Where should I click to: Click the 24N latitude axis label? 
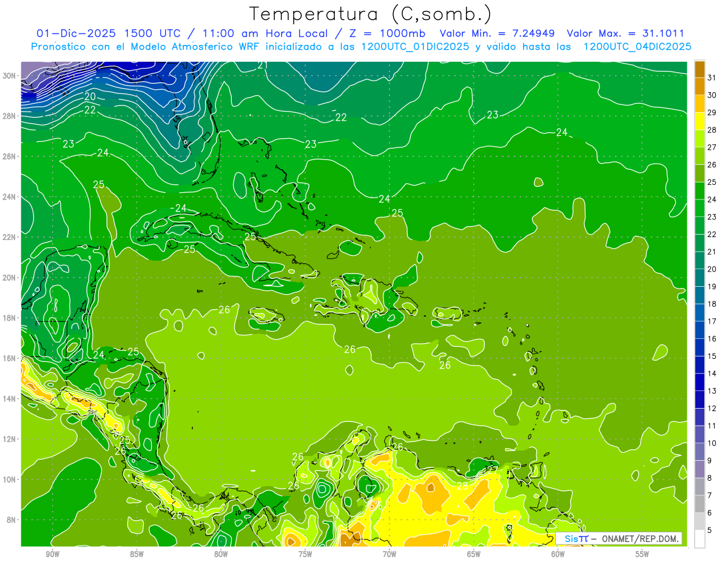tap(10, 197)
